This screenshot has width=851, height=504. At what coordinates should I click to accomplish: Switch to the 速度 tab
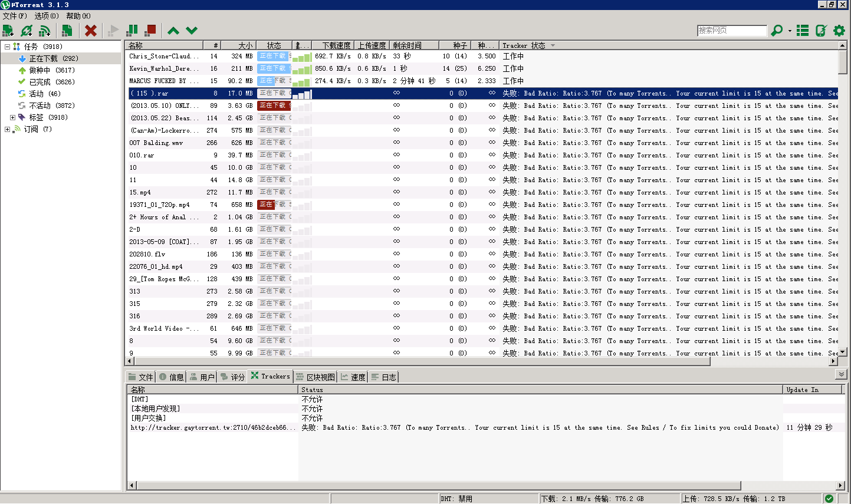(353, 377)
